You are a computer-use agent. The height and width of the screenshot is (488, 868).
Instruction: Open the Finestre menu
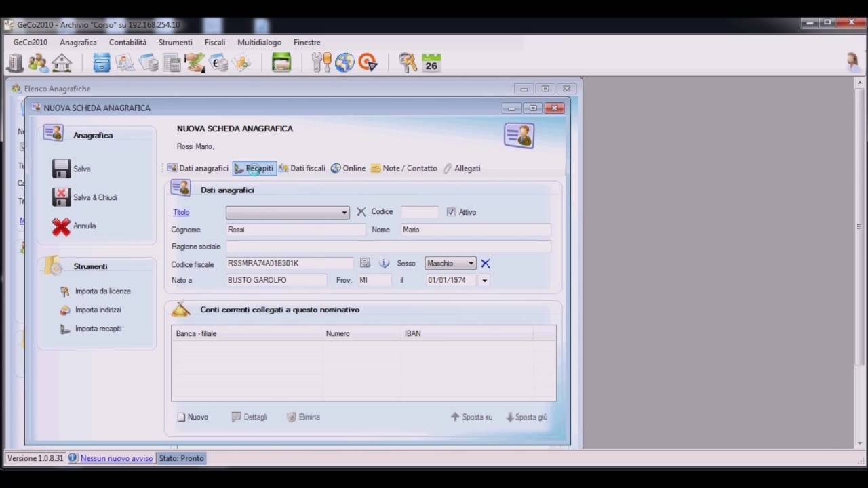[x=307, y=42]
